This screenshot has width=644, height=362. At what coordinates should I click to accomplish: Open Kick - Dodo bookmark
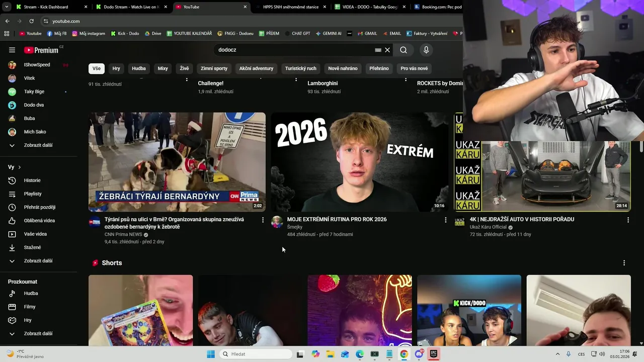click(x=125, y=34)
